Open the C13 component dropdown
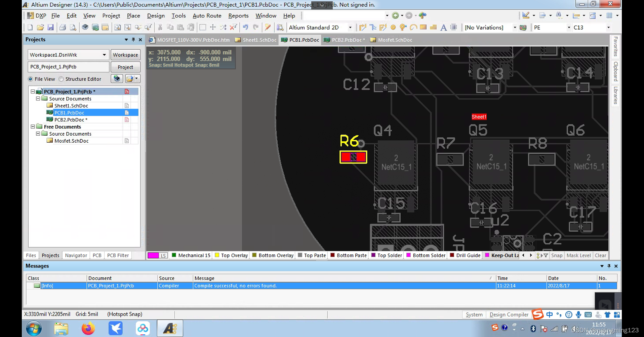This screenshot has width=644, height=337. (x=608, y=28)
